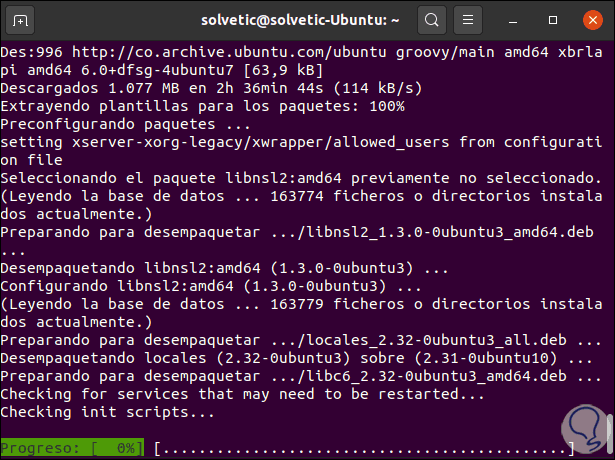
Task: Click 'Checking for services' line
Action: point(242,394)
